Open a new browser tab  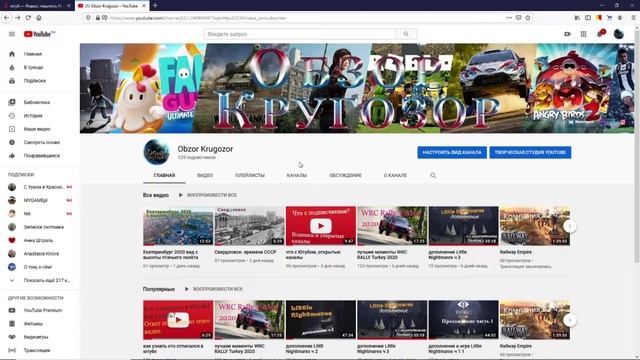click(155, 6)
